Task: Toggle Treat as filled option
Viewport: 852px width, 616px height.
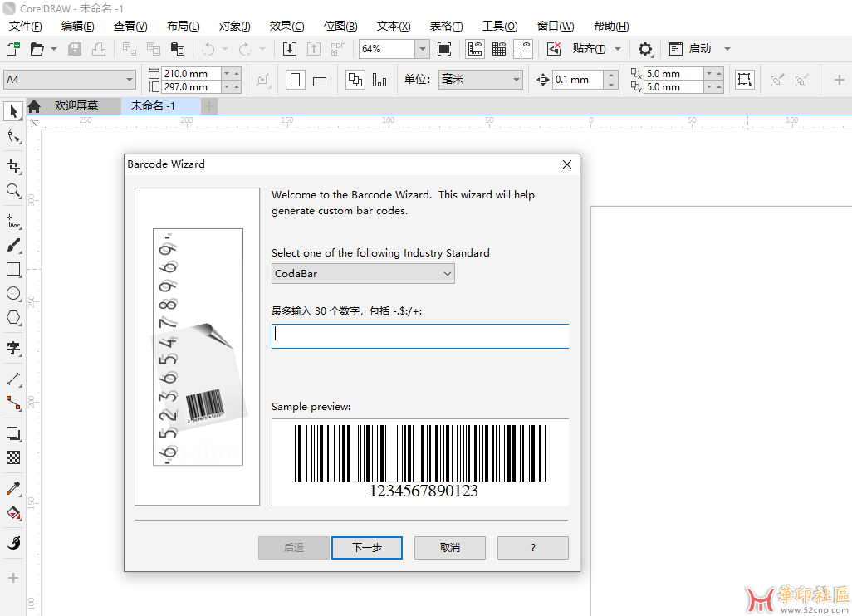Action: [x=744, y=80]
